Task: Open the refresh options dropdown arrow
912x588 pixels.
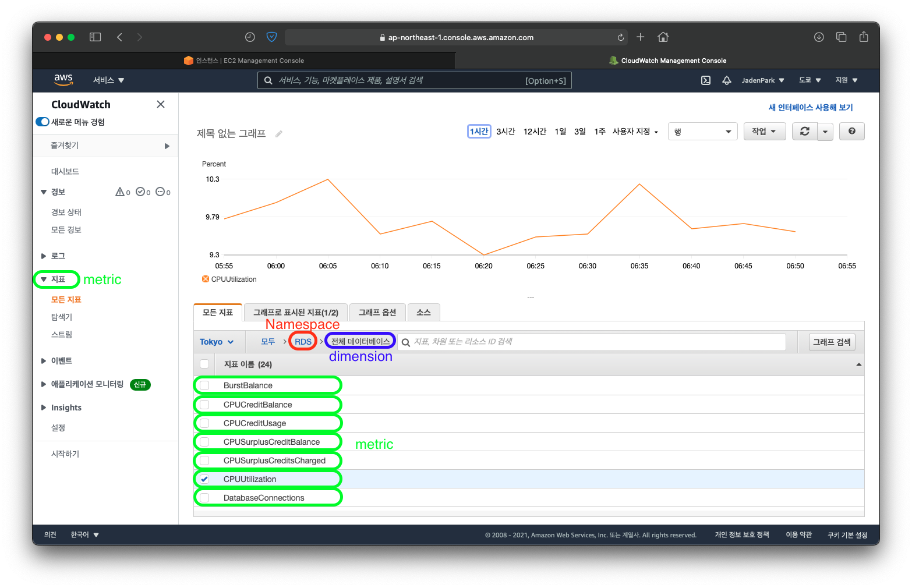Action: 825,132
